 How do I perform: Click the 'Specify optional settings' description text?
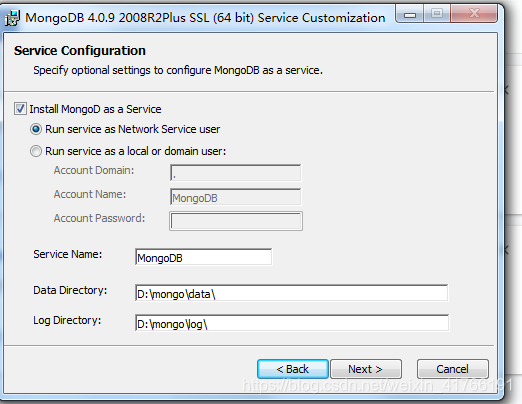[178, 70]
